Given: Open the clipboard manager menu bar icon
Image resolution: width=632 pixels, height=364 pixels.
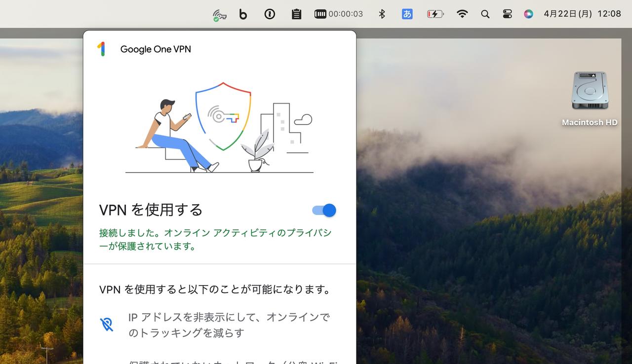Looking at the screenshot, I should click(296, 14).
